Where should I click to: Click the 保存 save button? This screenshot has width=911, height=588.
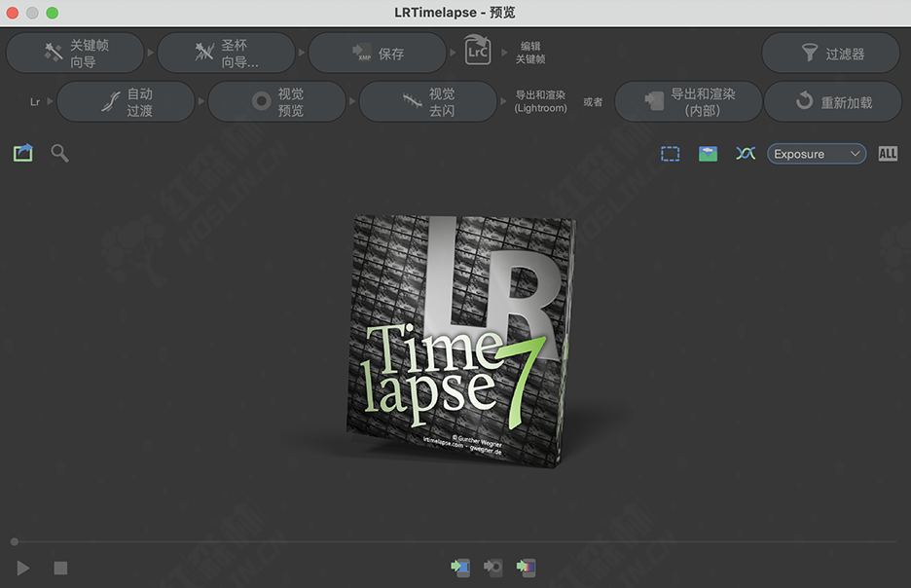378,53
